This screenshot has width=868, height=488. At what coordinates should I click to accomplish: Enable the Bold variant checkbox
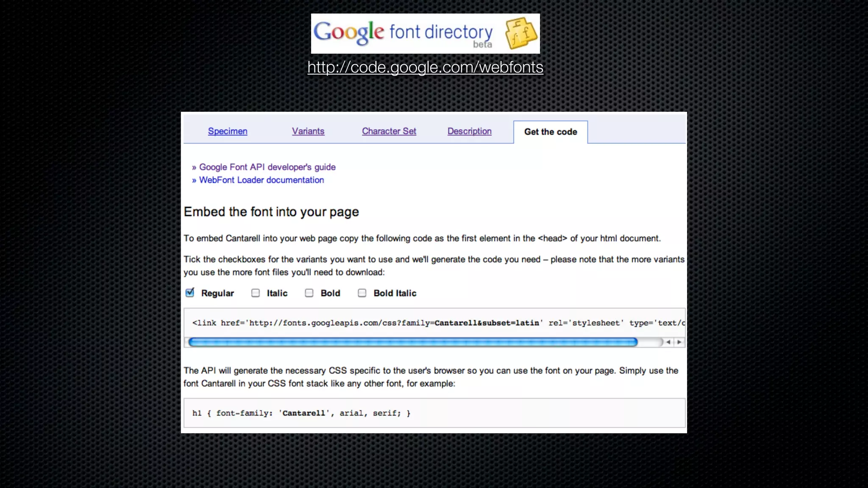point(309,293)
